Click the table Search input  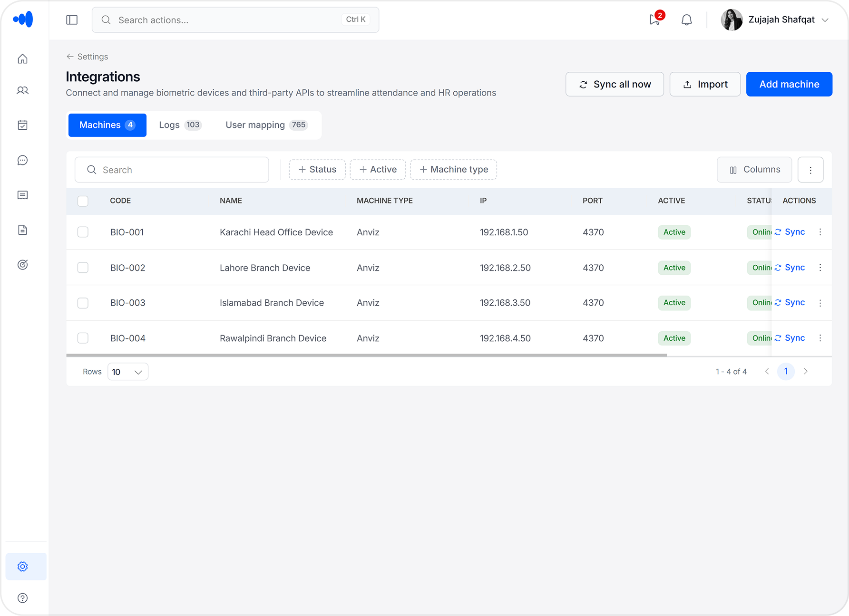click(172, 170)
